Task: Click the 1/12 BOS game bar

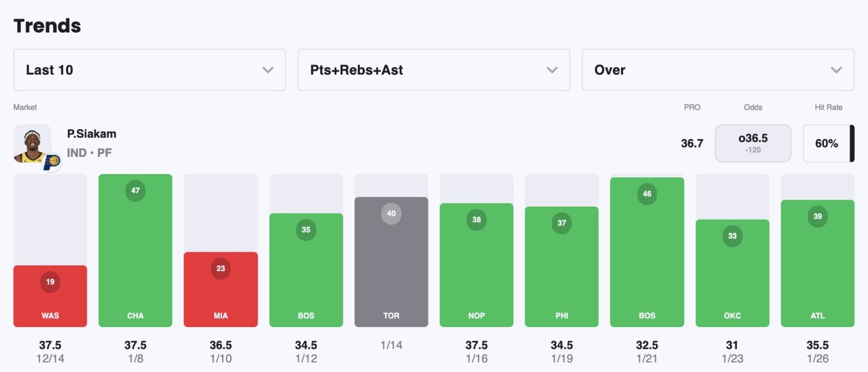Action: (x=306, y=270)
